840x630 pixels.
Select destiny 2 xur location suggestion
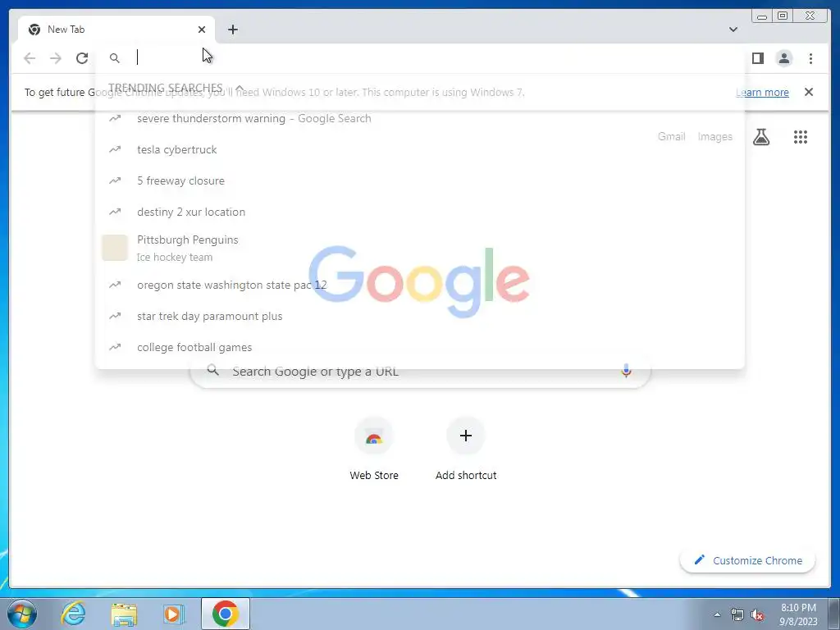coord(420,212)
